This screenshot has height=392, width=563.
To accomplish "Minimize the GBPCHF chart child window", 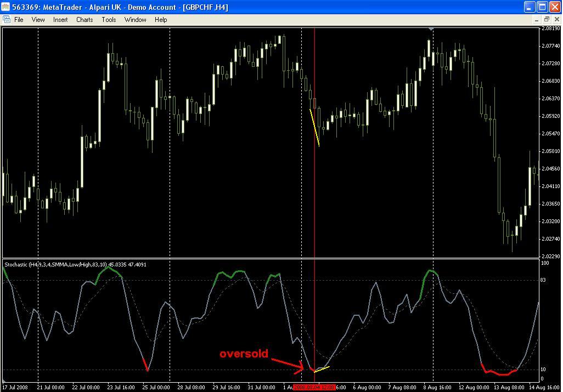I will [537, 19].
